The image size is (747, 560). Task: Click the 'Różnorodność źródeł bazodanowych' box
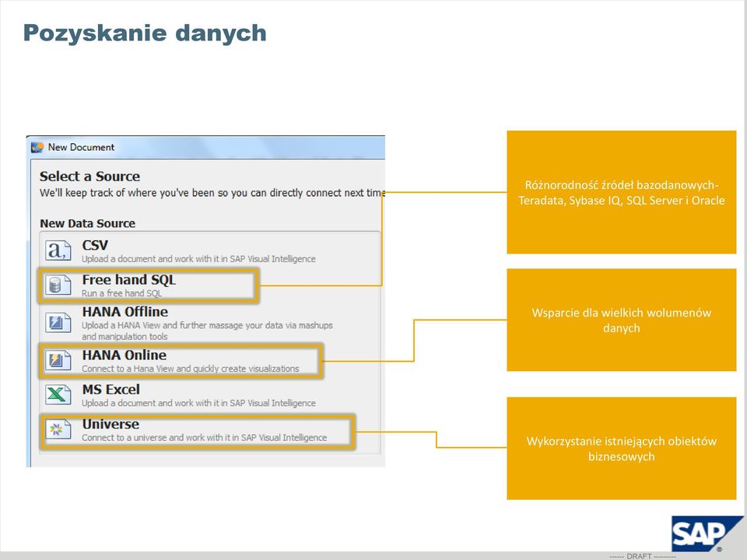pos(621,192)
